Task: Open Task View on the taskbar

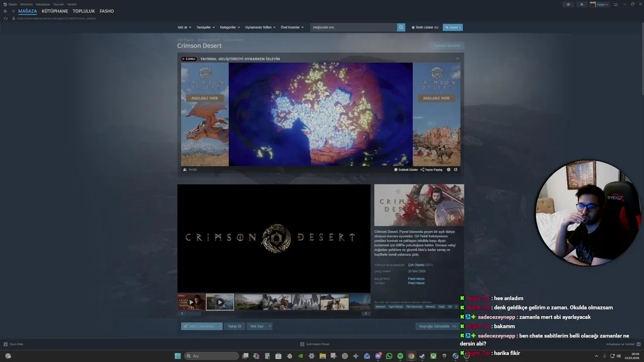Action: pyautogui.click(x=246, y=356)
